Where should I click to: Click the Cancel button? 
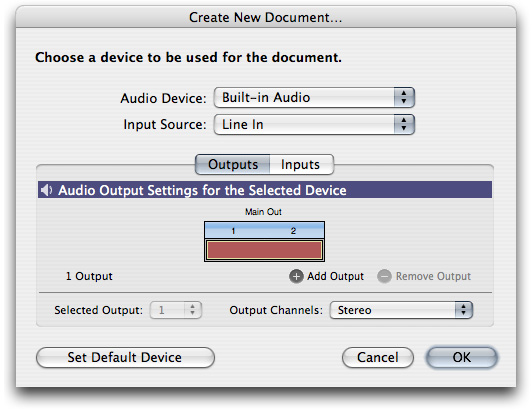(x=378, y=357)
